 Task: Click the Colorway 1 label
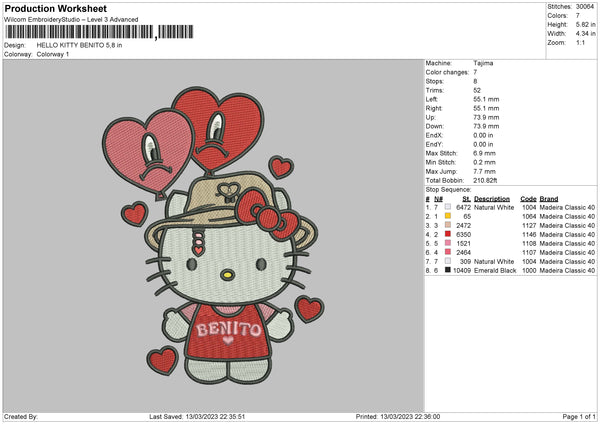[54, 54]
